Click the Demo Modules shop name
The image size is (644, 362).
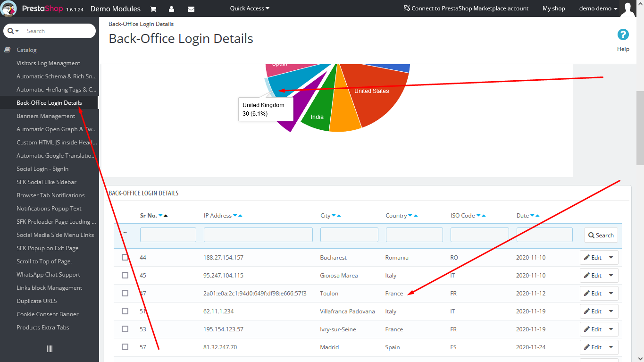116,8
